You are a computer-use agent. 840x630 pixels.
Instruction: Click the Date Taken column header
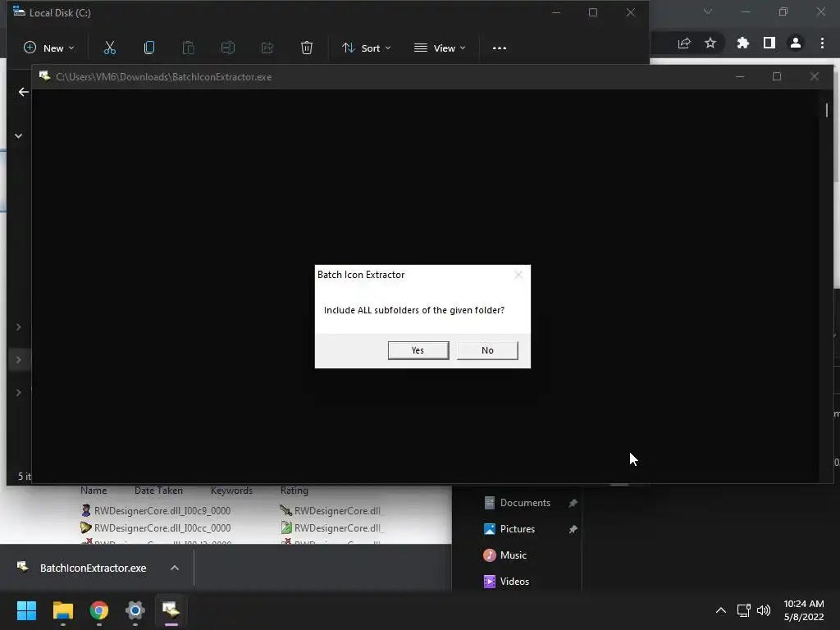click(158, 491)
